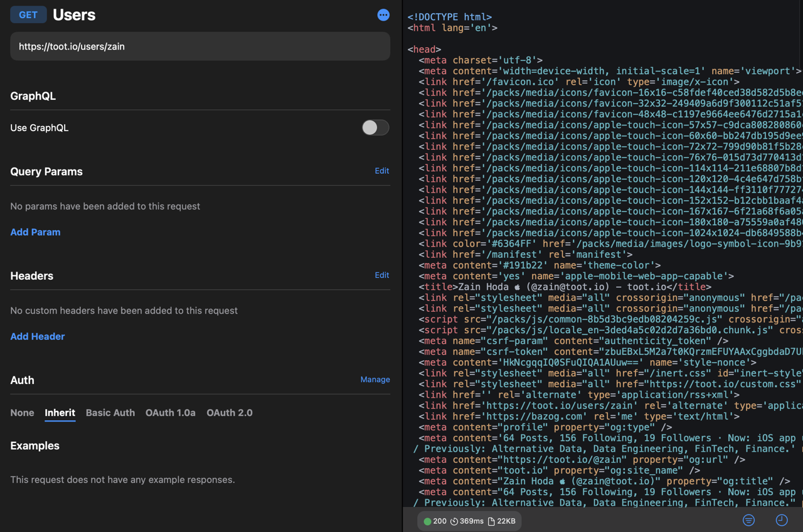Click the apple-touch-icon-144x144 line
This screenshot has height=532, width=803.
pyautogui.click(x=611, y=189)
